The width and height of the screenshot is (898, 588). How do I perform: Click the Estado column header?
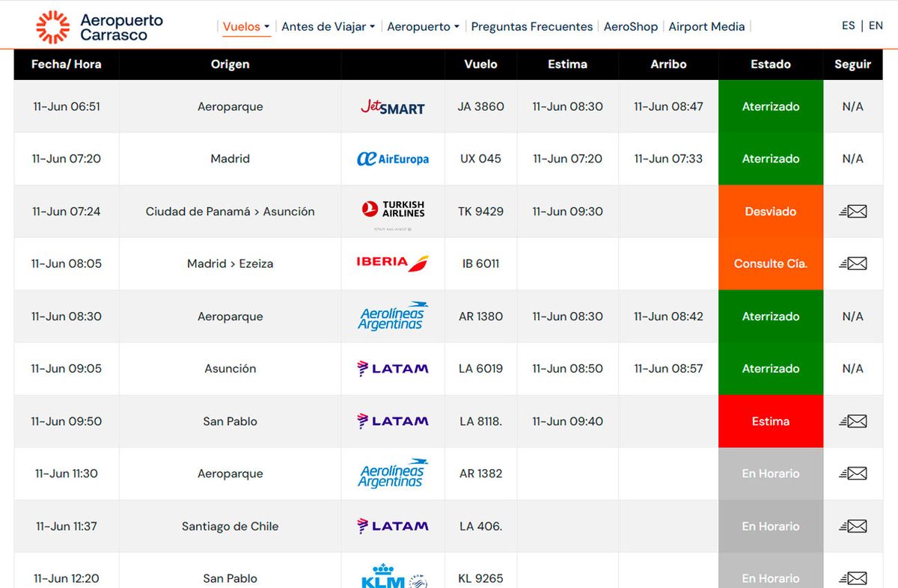click(x=770, y=64)
